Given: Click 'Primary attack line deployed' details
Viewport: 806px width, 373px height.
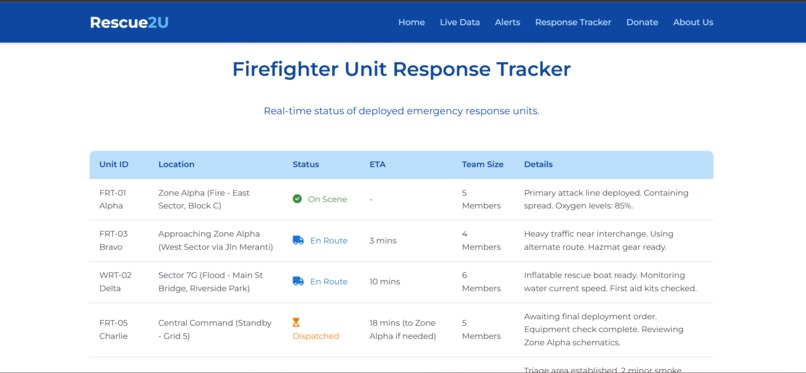Looking at the screenshot, I should (606, 199).
